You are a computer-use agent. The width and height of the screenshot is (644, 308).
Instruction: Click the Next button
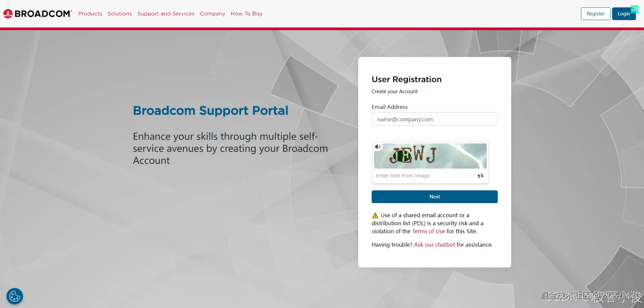point(434,197)
